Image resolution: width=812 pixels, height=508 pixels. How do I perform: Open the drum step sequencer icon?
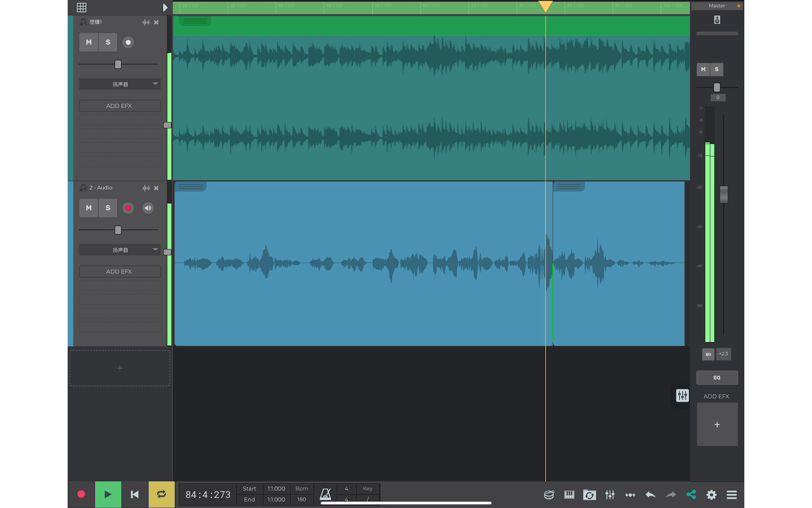549,495
